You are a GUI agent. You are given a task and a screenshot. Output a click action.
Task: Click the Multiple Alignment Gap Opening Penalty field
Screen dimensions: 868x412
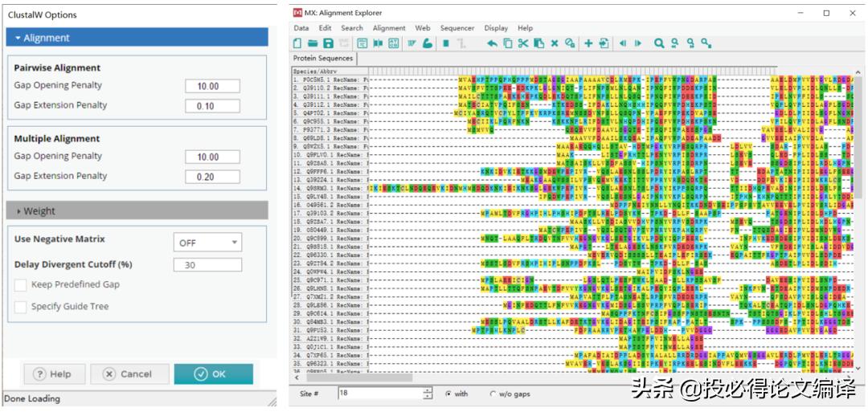click(212, 157)
